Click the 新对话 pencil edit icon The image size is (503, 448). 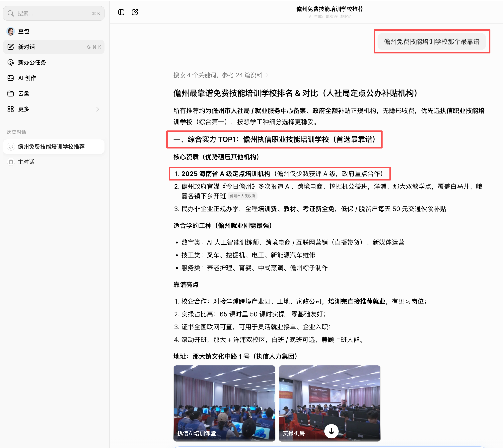pyautogui.click(x=11, y=47)
